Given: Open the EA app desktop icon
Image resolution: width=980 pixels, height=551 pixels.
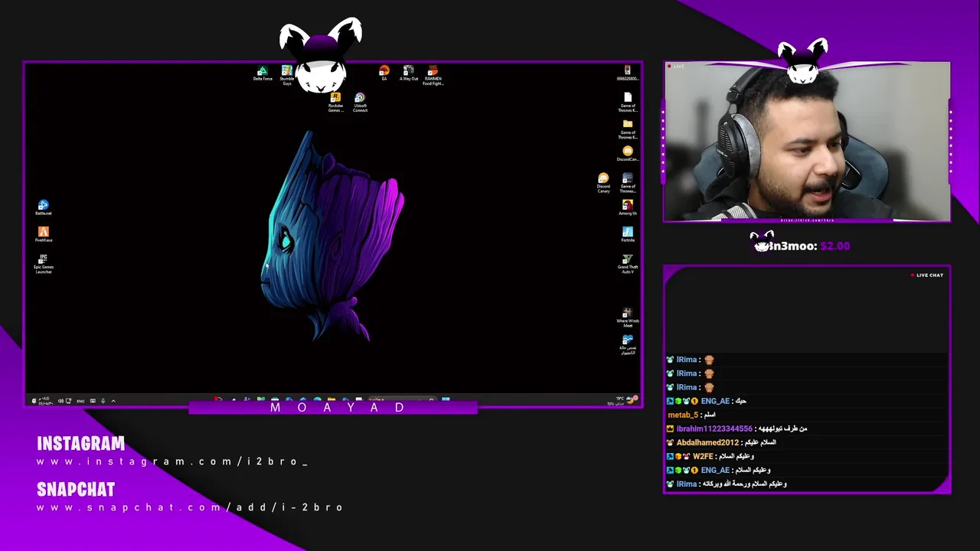Looking at the screenshot, I should coord(384,73).
